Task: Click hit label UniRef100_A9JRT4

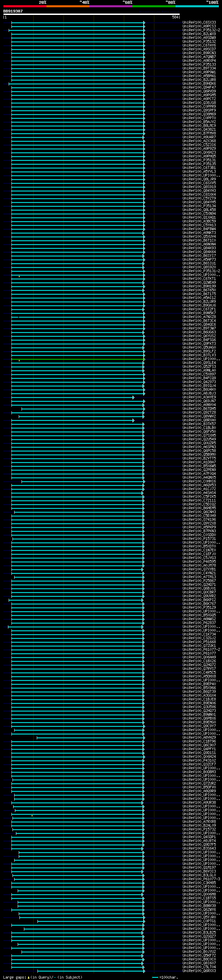Action: point(199,841)
